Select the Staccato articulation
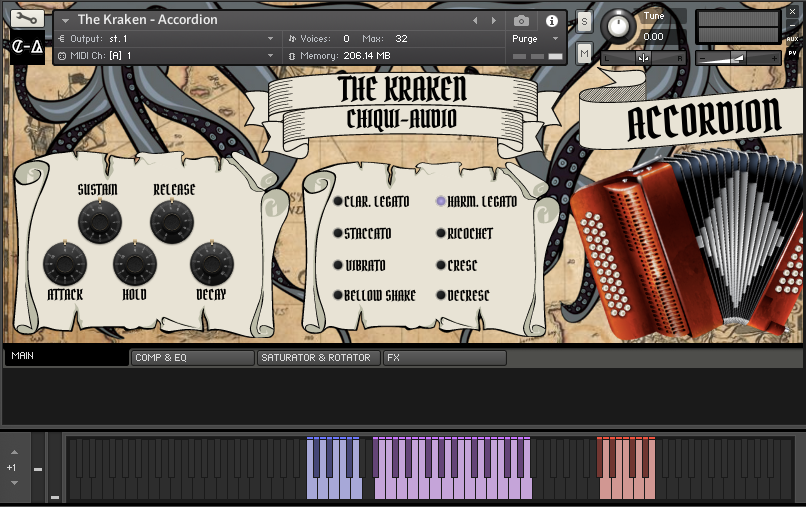Screen dimensions: 806x507 [339, 234]
